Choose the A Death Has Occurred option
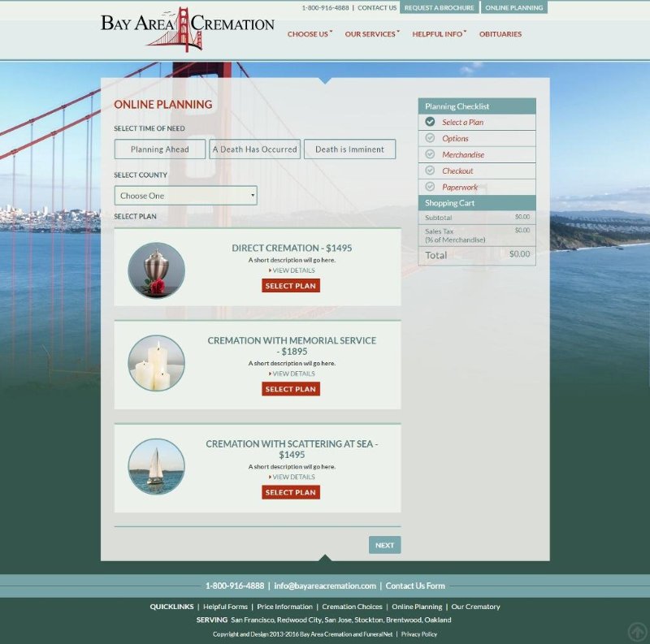 click(254, 149)
